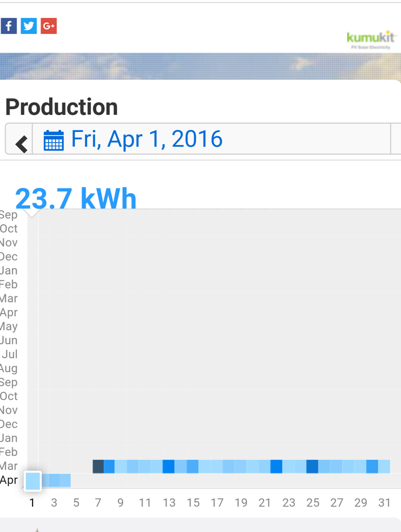Image resolution: width=401 pixels, height=532 pixels.
Task: Click the April 3 heatmap cell
Action: [x=56, y=480]
